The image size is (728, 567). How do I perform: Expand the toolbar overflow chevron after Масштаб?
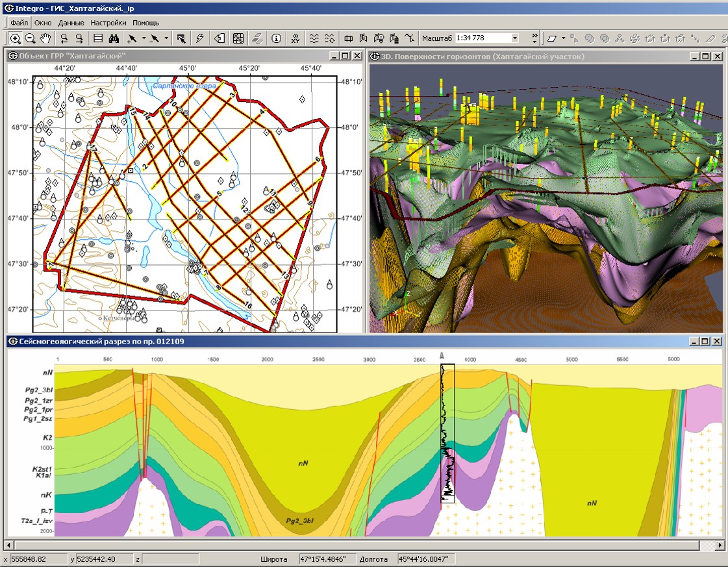[534, 38]
